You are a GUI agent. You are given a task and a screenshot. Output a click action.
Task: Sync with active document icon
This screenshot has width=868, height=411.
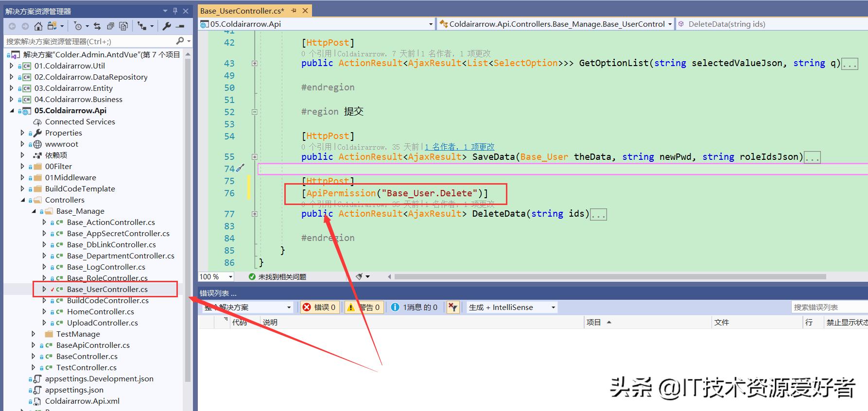point(97,26)
